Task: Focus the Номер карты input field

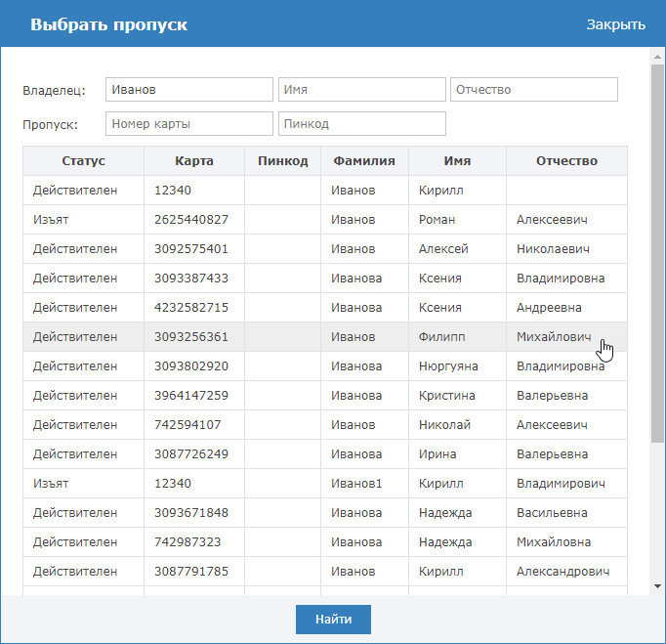Action: tap(188, 124)
